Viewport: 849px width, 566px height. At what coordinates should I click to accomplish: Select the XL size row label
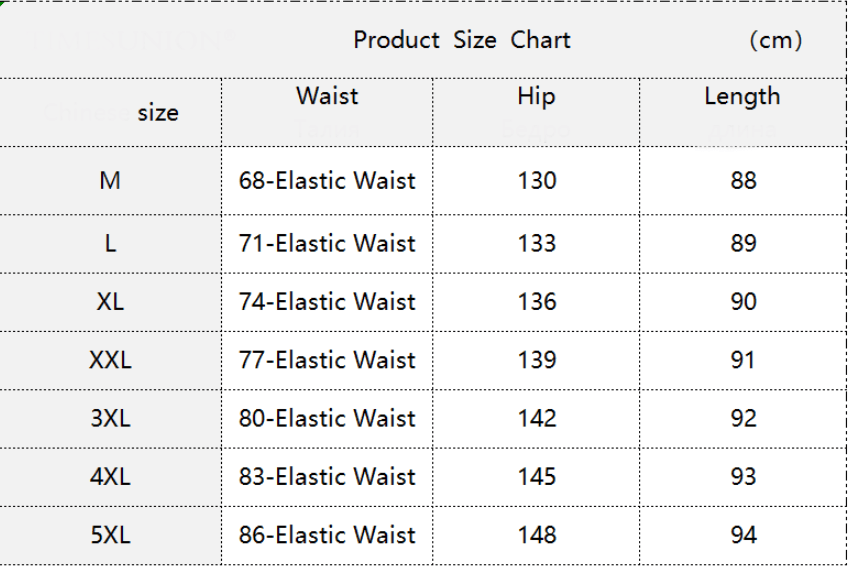(110, 301)
